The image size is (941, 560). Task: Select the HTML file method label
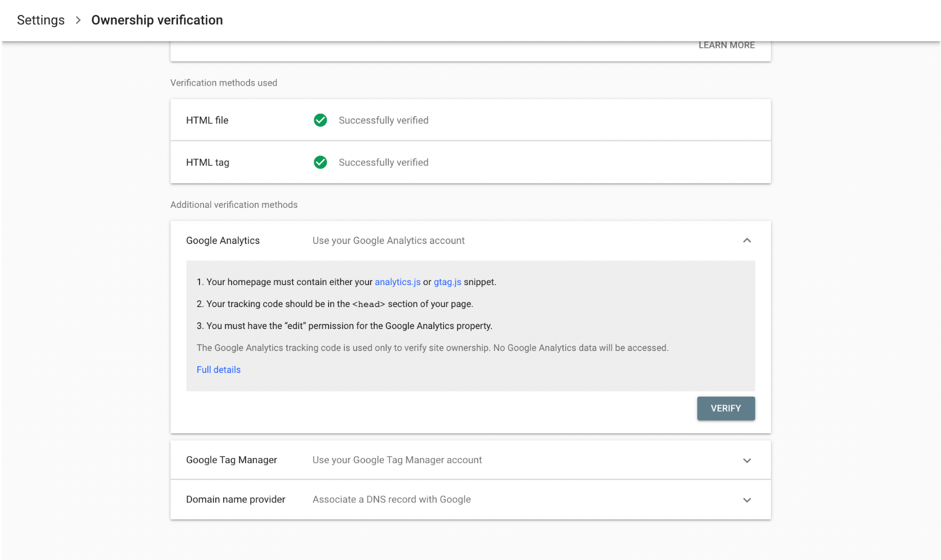[x=207, y=120]
